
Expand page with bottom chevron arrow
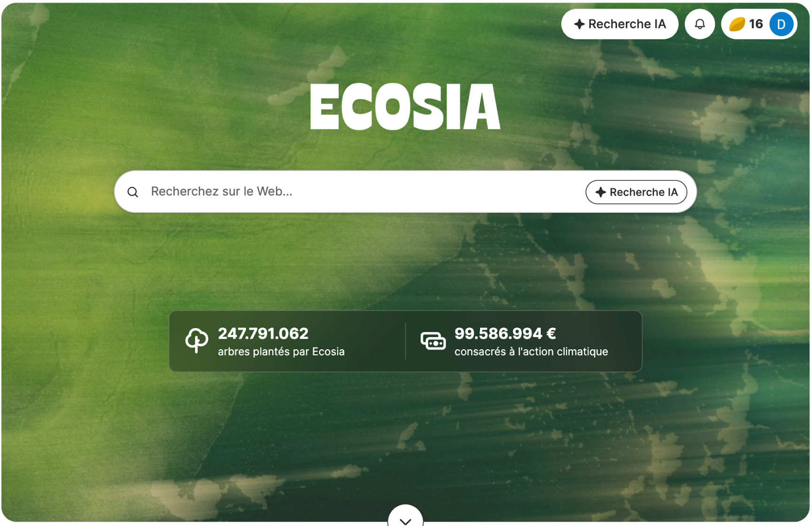tap(405, 518)
